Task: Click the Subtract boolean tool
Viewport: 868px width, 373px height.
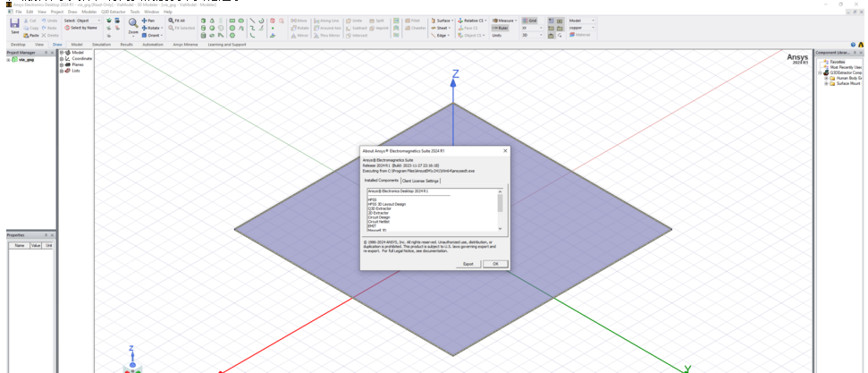Action: click(x=356, y=28)
